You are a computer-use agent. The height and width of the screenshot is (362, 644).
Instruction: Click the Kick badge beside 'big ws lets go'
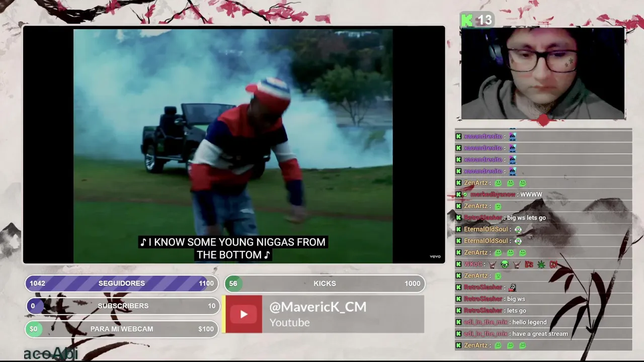(x=458, y=218)
